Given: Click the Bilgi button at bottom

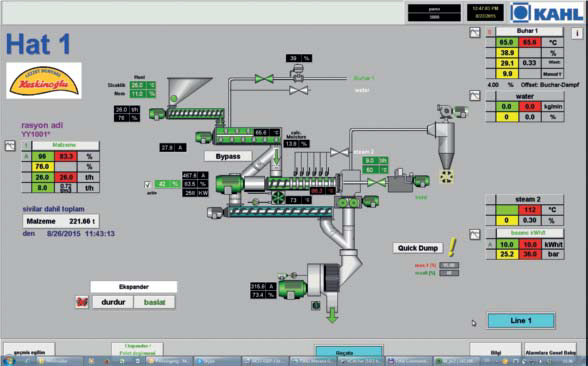Looking at the screenshot, I should coord(495,351).
